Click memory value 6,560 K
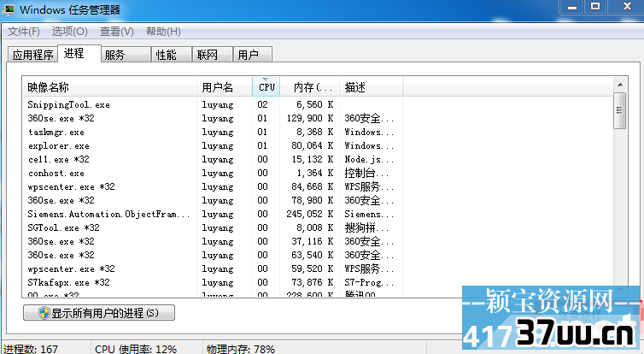 pos(314,104)
